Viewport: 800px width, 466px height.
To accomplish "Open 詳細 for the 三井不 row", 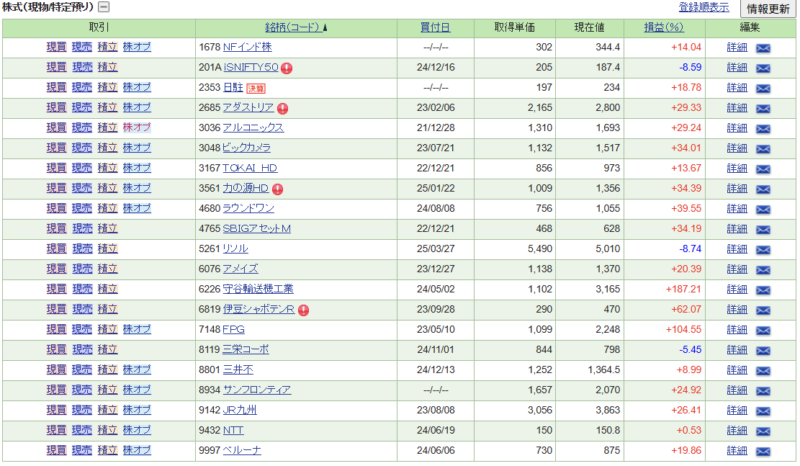I will click(x=737, y=370).
